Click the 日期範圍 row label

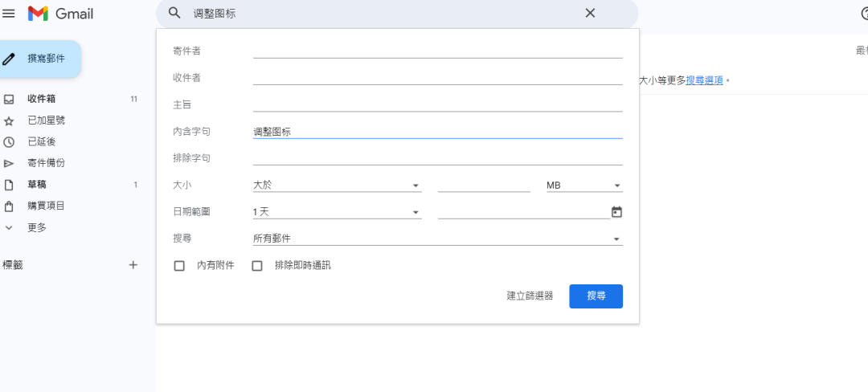191,211
